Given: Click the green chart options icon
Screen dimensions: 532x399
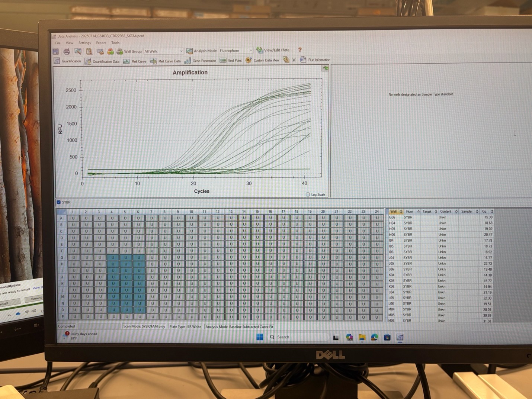Looking at the screenshot, I should [x=325, y=68].
